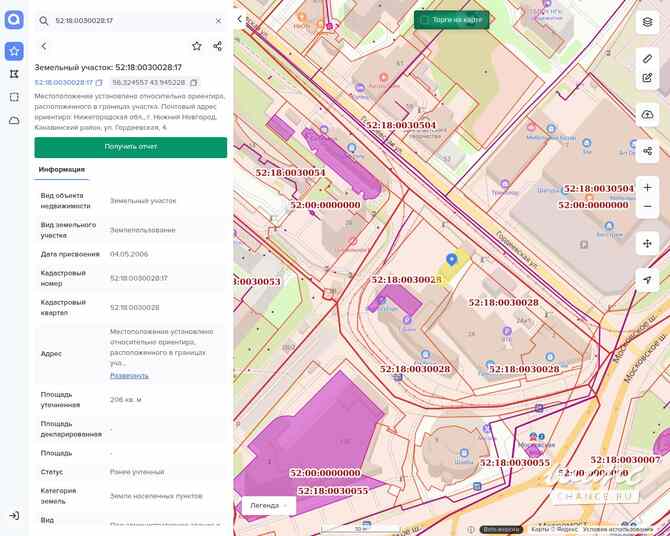Clear the search field with the X
The height and width of the screenshot is (536, 670).
[x=218, y=21]
